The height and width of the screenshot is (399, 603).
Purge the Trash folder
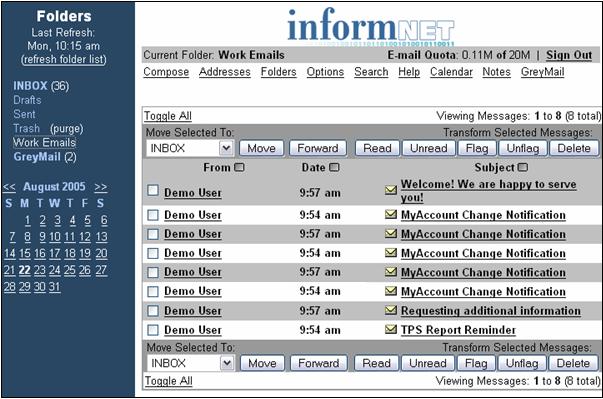(66, 129)
